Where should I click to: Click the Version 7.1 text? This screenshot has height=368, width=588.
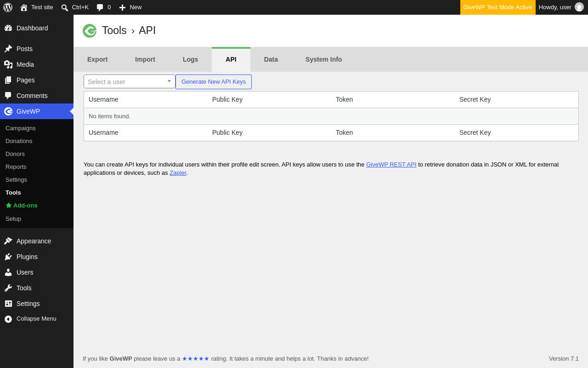tap(564, 359)
